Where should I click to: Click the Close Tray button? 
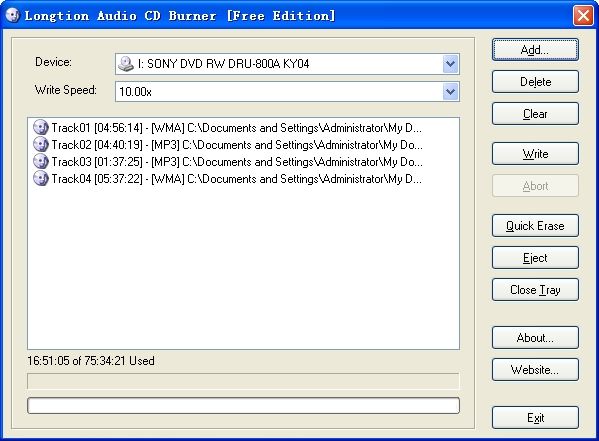535,290
